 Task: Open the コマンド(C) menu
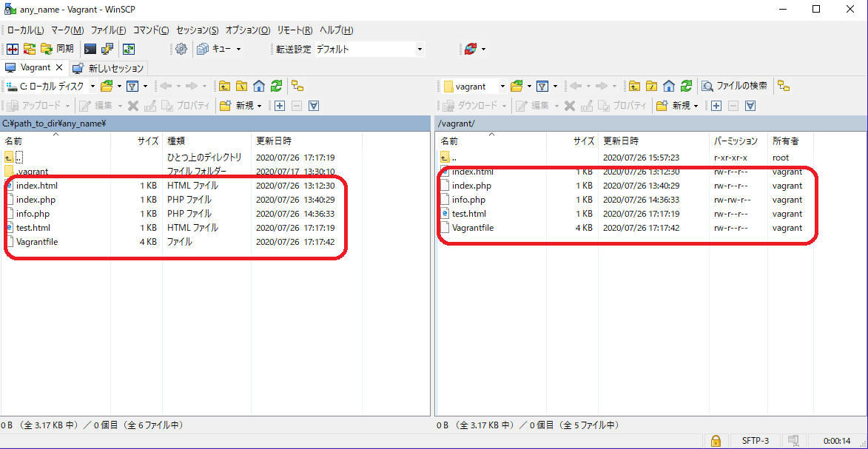(x=150, y=30)
